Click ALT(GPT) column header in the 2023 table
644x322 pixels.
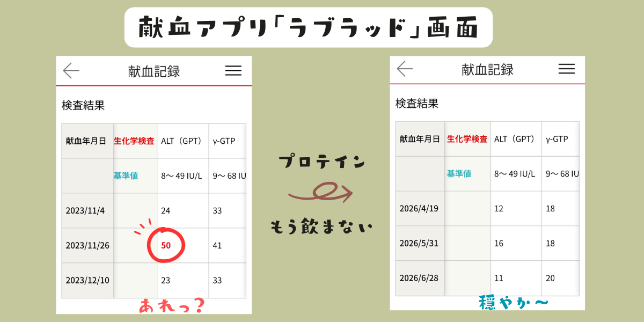[x=181, y=141]
